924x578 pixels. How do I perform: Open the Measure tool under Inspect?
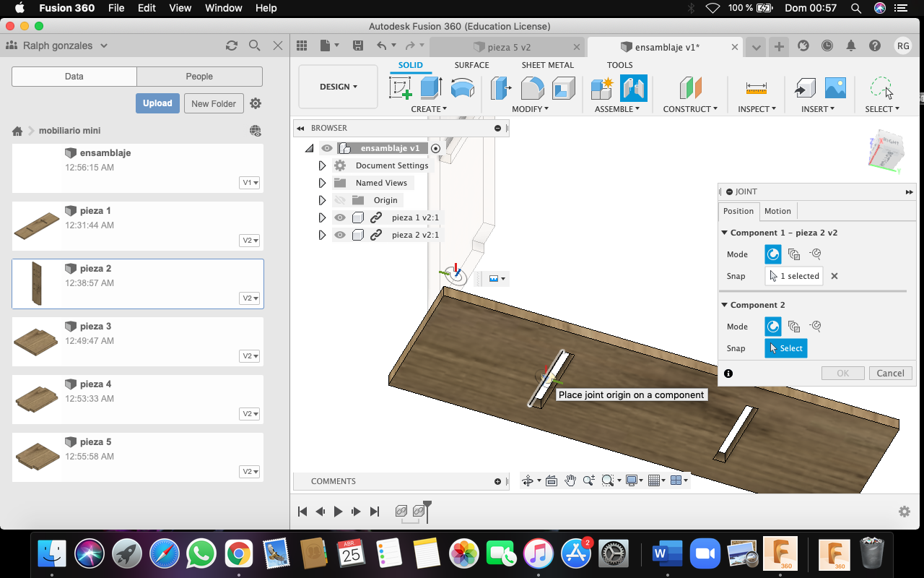click(756, 88)
